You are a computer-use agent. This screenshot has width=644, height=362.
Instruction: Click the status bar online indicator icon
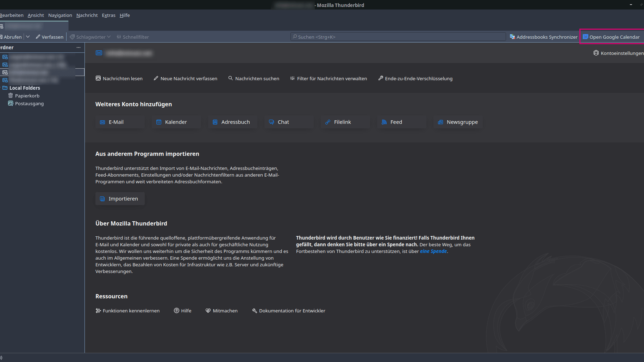point(1,358)
